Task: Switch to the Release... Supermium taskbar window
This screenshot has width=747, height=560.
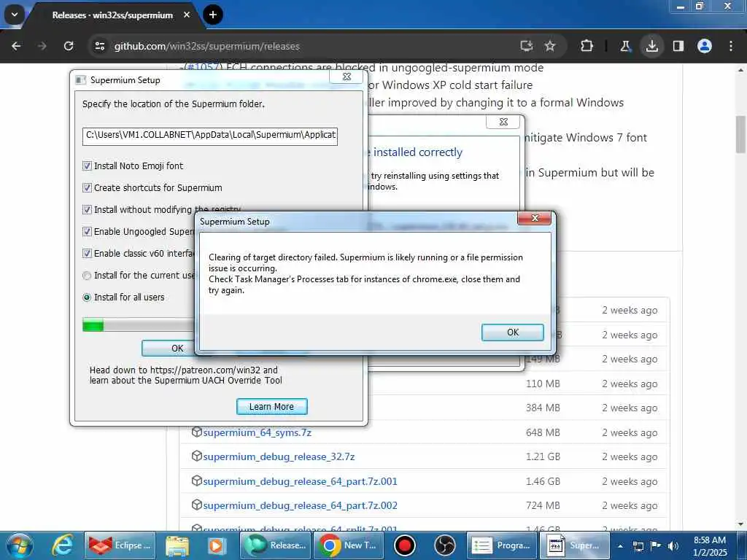Action: point(276,545)
